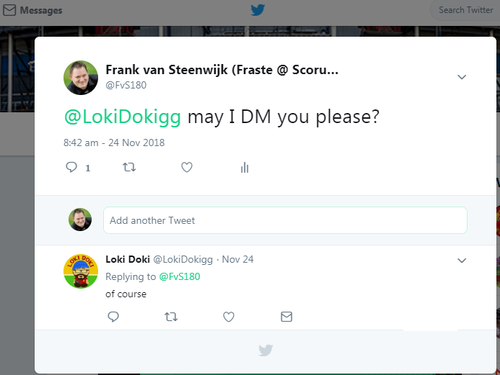The width and height of the screenshot is (500, 375).
Task: Click the Twitter bird logo in header
Action: (258, 10)
